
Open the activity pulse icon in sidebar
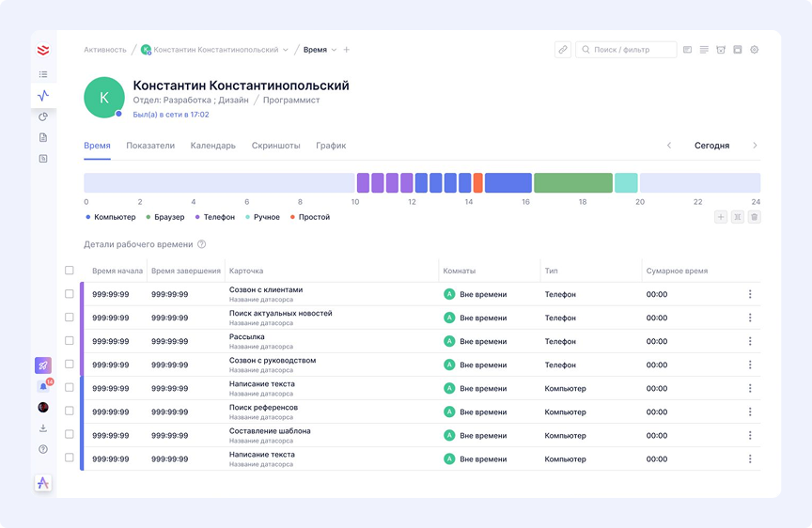click(43, 96)
